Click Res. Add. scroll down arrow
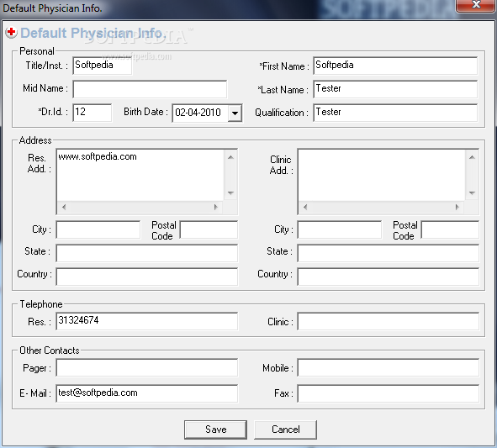This screenshot has width=497, height=448. tap(230, 193)
